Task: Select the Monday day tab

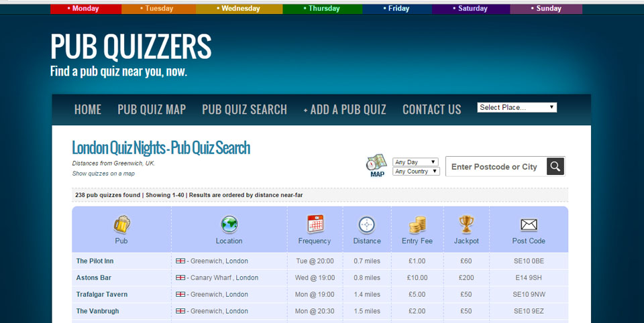Action: point(86,9)
